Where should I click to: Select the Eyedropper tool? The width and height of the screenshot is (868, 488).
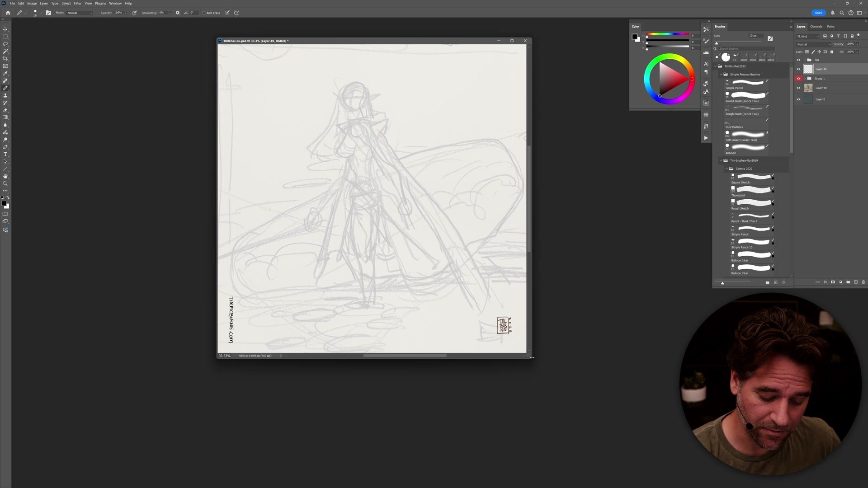(5, 73)
